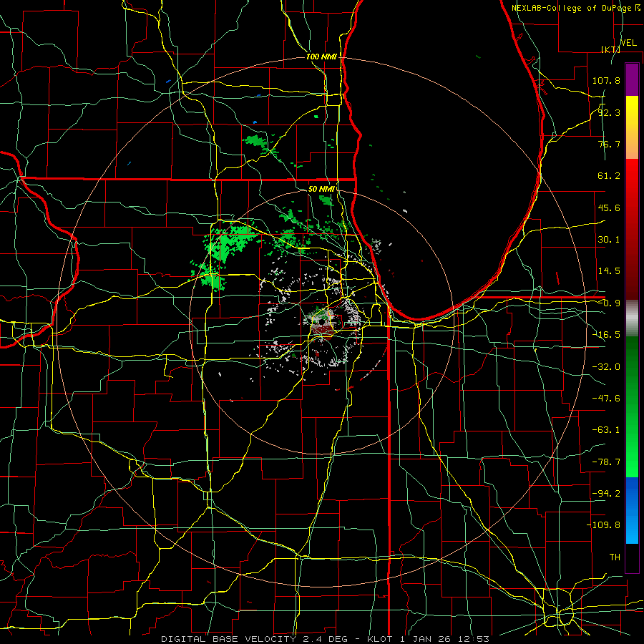
Task: Click the 100 NMI range ring label
Action: click(321, 57)
